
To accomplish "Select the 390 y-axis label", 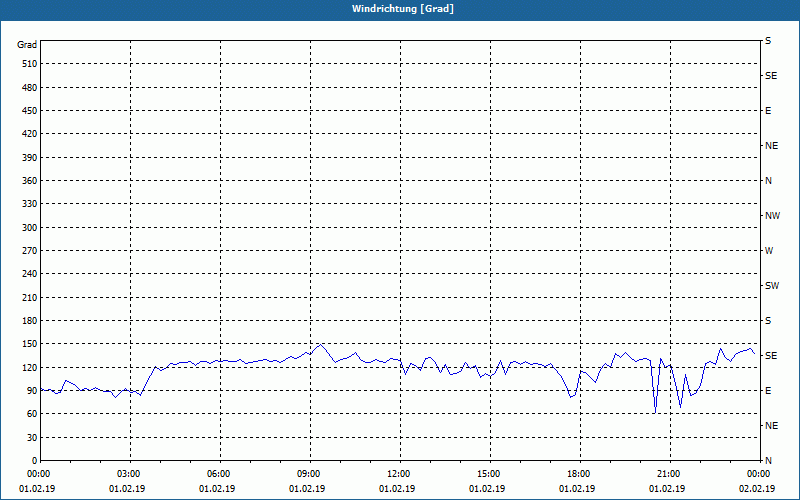I will 30,157.
